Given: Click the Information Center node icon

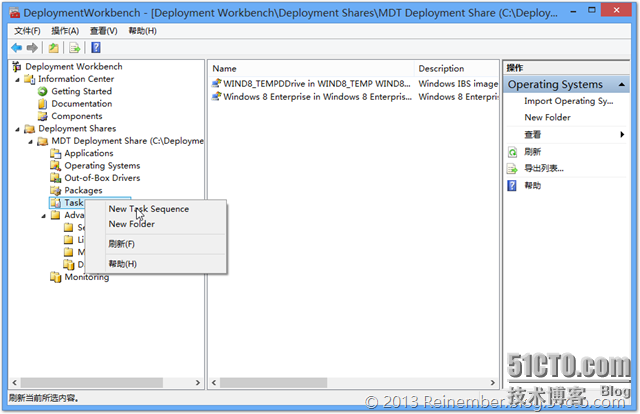Looking at the screenshot, I should pos(29,79).
